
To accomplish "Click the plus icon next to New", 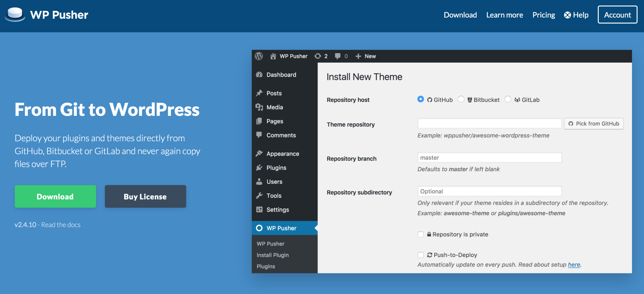I will (x=358, y=56).
